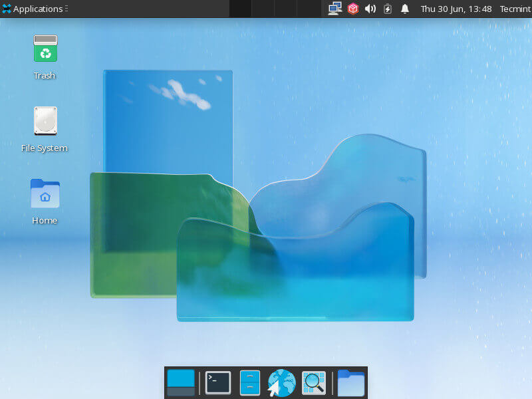
Task: Open the red package updater tray icon
Action: click(x=353, y=9)
